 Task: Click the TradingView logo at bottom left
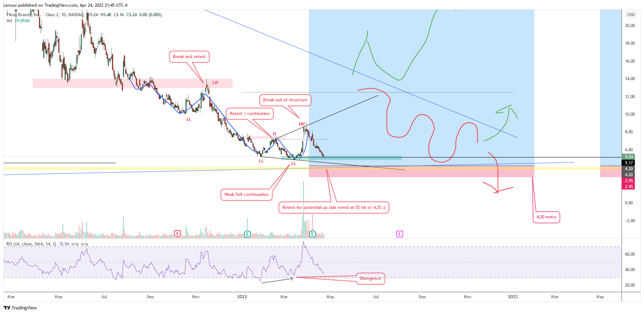20,308
